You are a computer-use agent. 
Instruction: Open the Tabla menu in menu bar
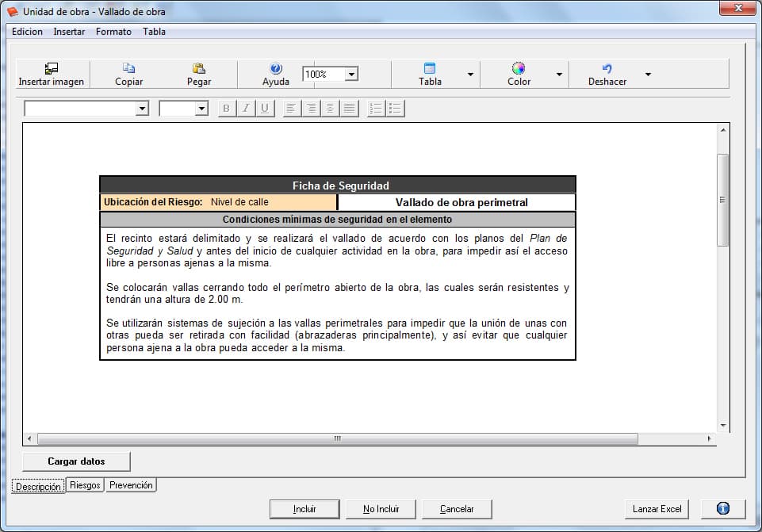click(154, 32)
